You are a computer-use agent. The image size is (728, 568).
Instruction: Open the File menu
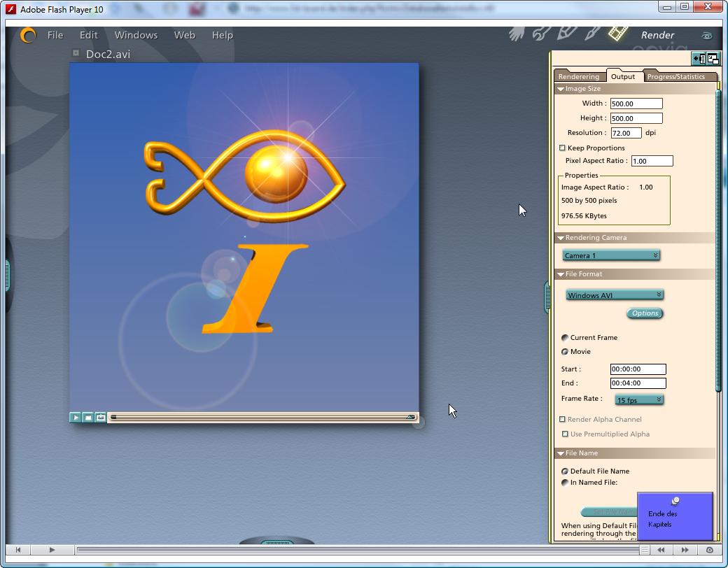pos(55,35)
